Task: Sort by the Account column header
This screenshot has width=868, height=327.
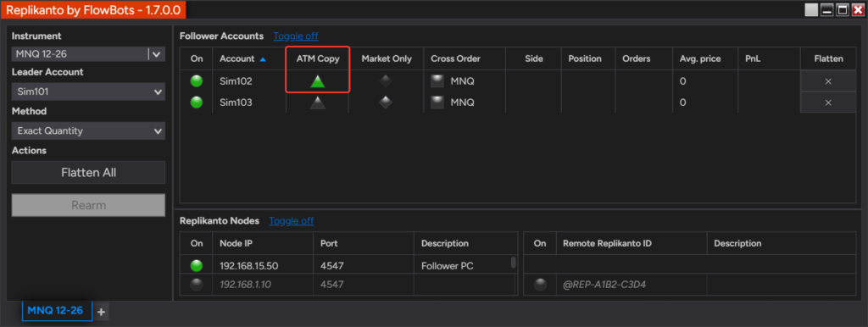Action: [248, 58]
